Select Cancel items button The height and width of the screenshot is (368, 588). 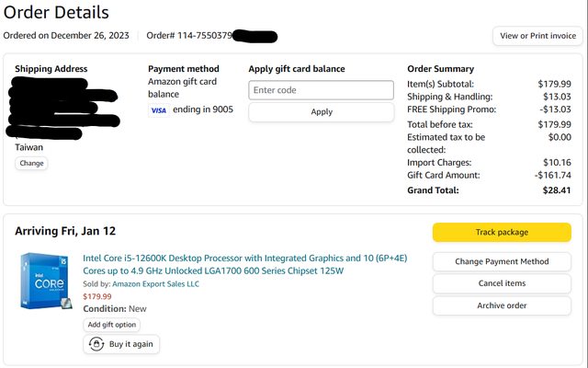pos(503,283)
